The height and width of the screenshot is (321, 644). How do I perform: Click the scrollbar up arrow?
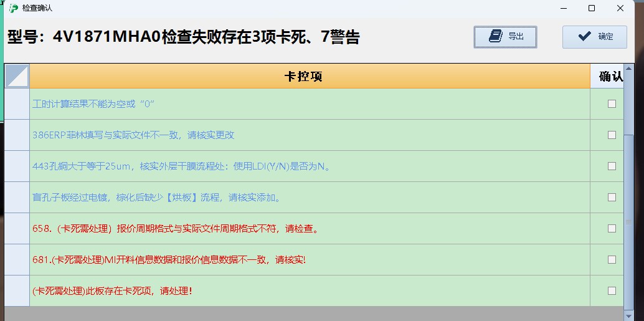[x=628, y=68]
